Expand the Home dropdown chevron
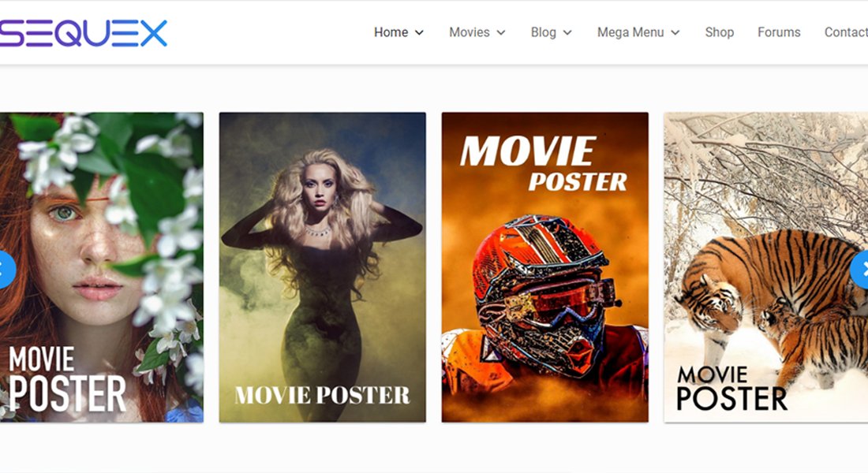Viewport: 868px width, 473px height. [419, 33]
